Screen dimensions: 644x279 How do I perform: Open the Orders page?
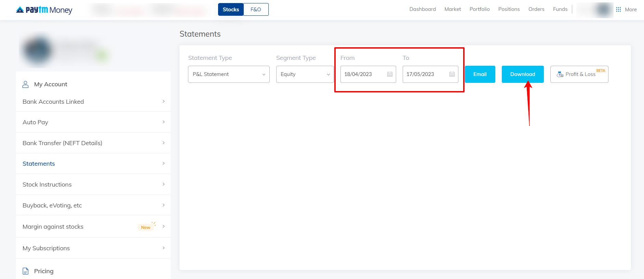tap(536, 9)
